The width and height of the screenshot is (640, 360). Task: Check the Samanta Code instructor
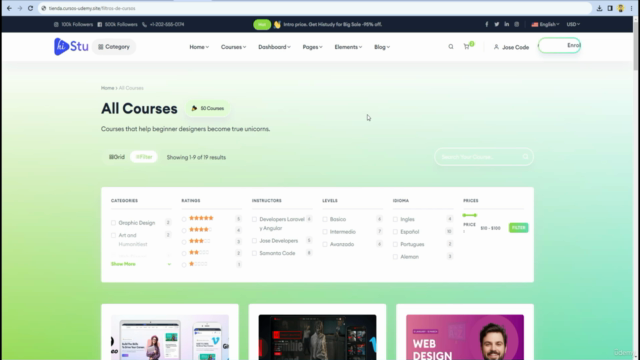pyautogui.click(x=254, y=253)
